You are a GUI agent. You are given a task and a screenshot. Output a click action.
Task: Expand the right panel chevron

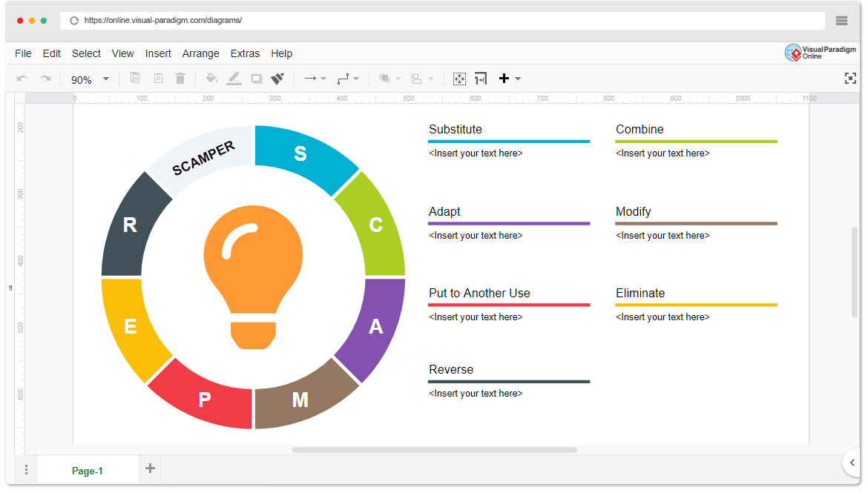852,463
